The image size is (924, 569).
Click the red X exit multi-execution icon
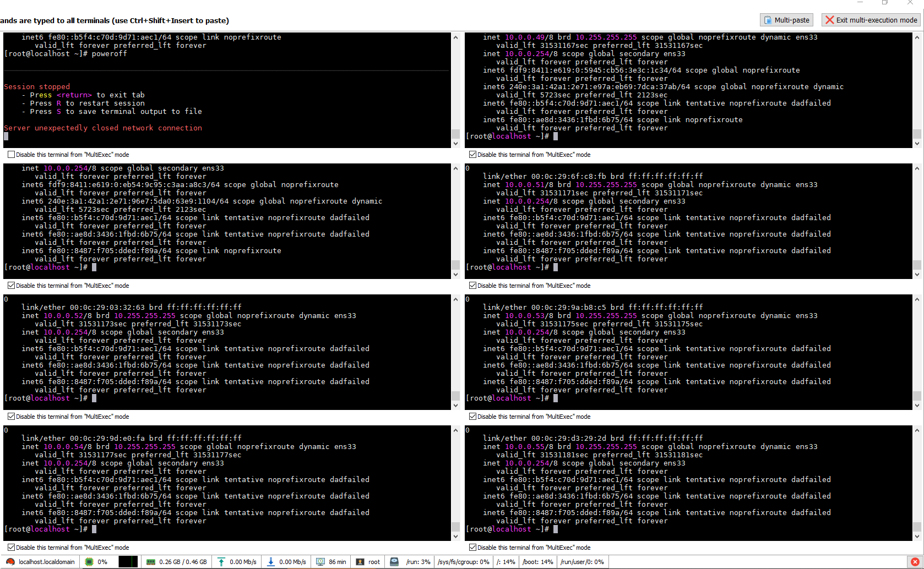[830, 20]
